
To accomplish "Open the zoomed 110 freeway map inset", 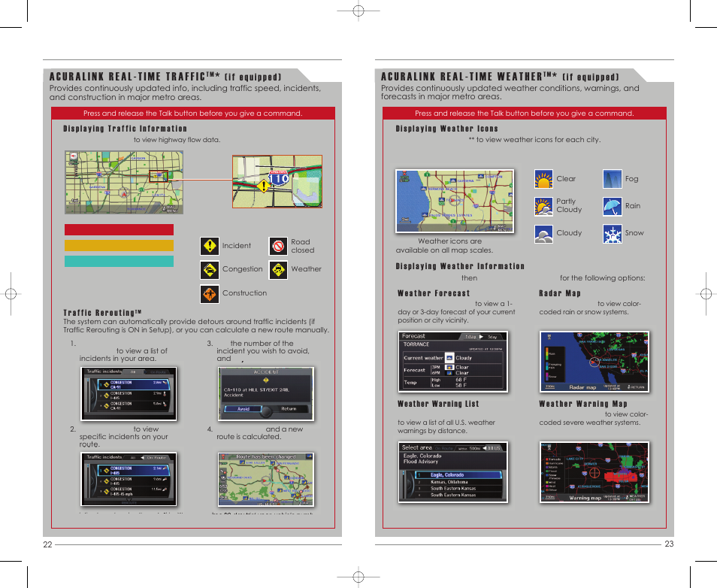I will click(277, 182).
